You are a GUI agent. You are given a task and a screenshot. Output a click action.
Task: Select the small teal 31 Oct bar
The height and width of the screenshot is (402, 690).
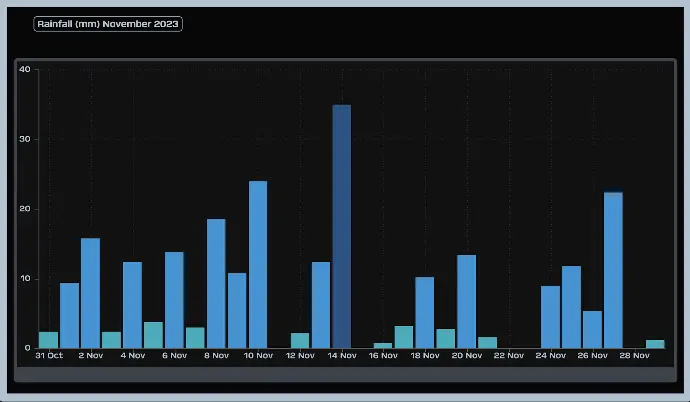pos(48,340)
